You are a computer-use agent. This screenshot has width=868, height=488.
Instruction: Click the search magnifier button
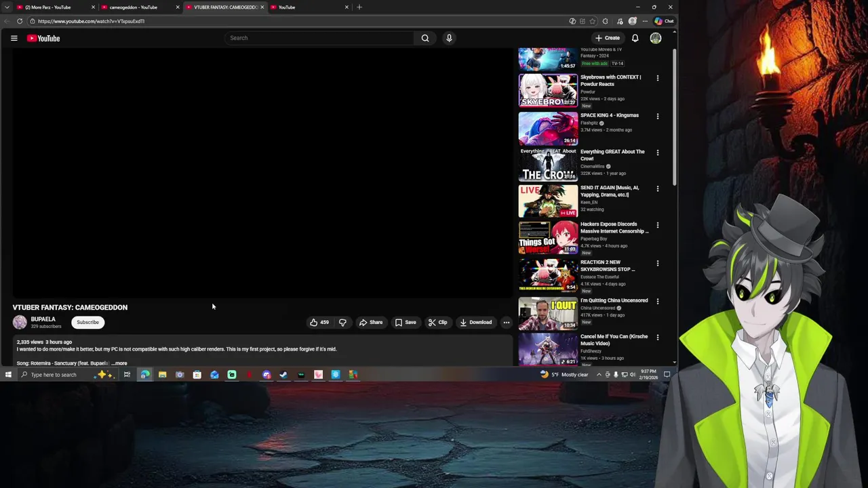[x=425, y=38]
